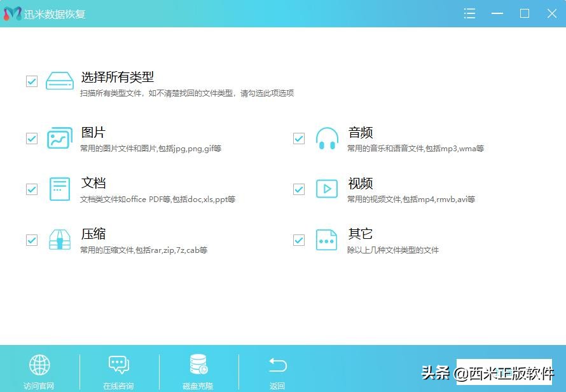Image resolution: width=566 pixels, height=392 pixels.
Task: Select the 图片 image category icon
Action: (x=59, y=138)
